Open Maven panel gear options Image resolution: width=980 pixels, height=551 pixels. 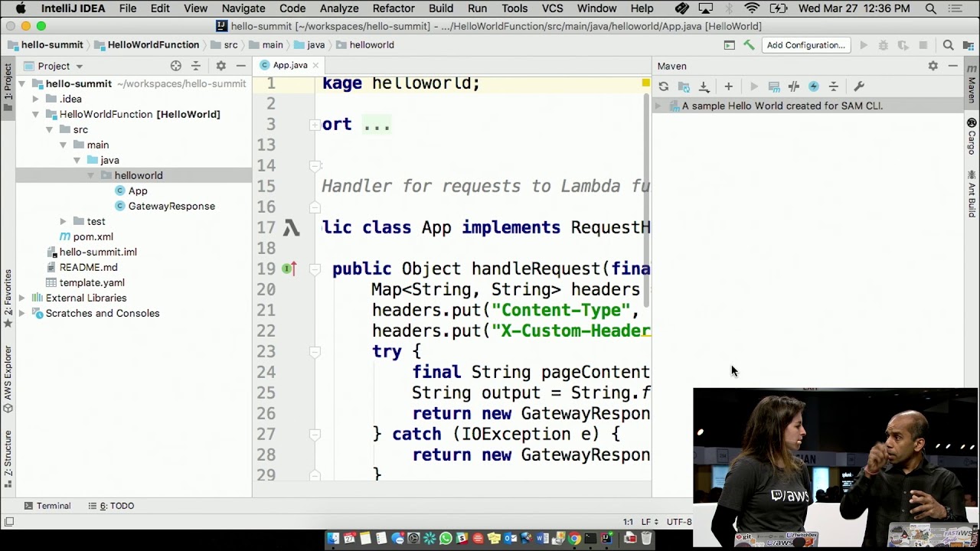point(933,66)
